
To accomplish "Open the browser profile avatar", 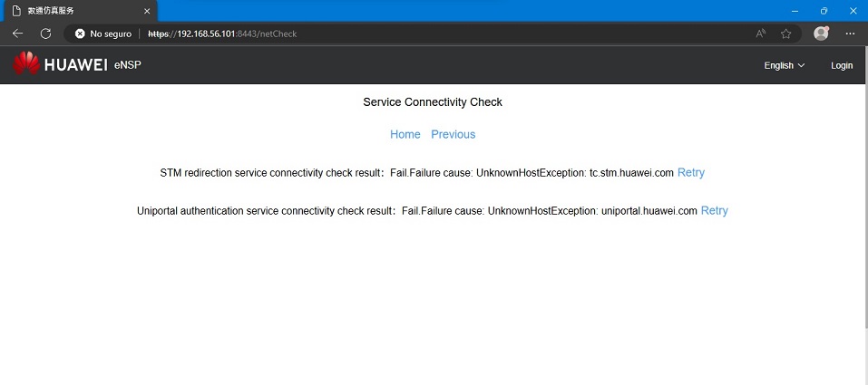I will click(x=821, y=34).
